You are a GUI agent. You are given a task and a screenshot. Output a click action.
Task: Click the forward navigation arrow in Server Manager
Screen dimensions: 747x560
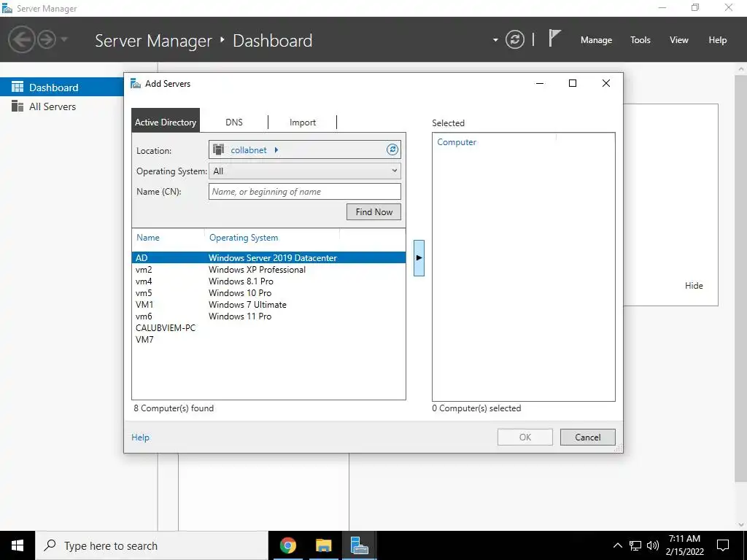click(46, 39)
